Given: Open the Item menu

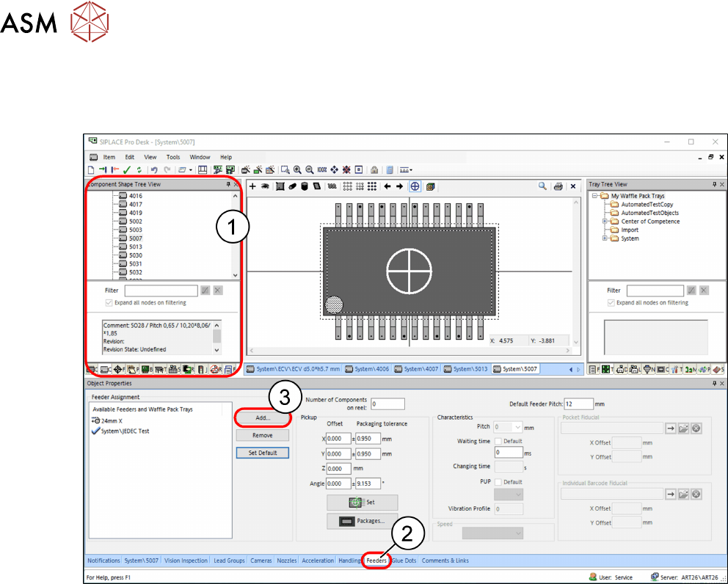Looking at the screenshot, I should (109, 157).
